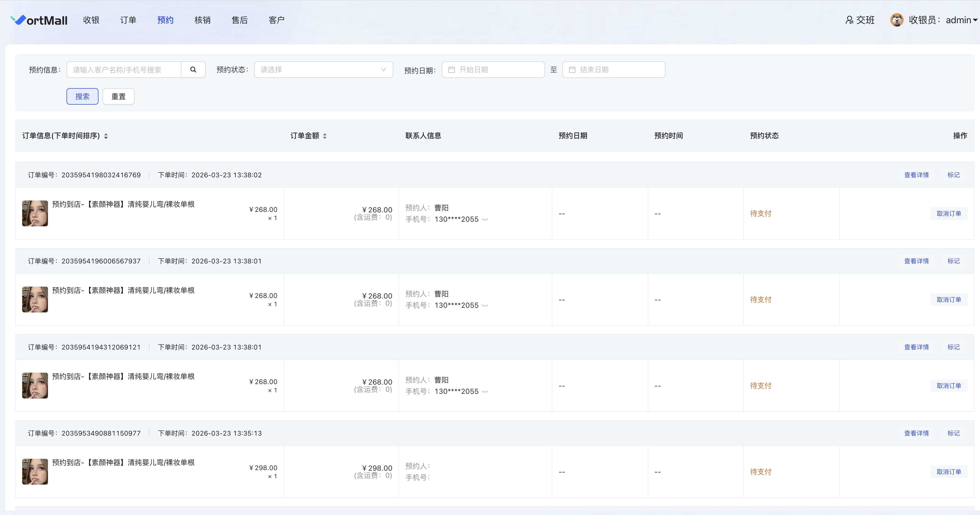The height and width of the screenshot is (515, 980).
Task: Reveal phone number for order 2035954196006567937
Action: (x=485, y=305)
